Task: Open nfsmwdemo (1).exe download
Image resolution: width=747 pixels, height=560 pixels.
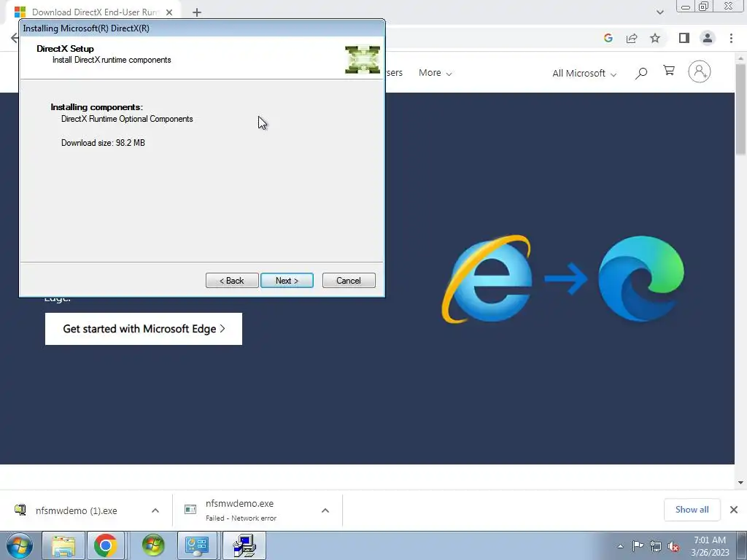Action: click(76, 510)
